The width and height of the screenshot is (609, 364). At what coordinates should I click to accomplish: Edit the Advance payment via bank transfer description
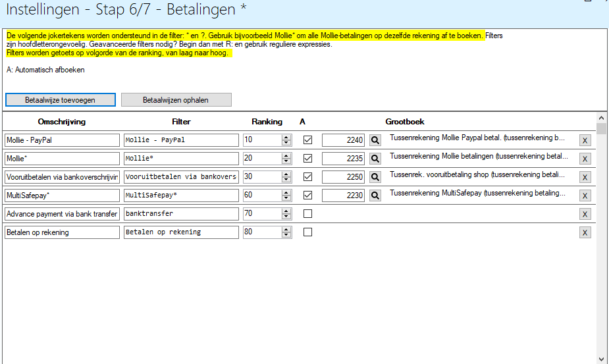(62, 214)
